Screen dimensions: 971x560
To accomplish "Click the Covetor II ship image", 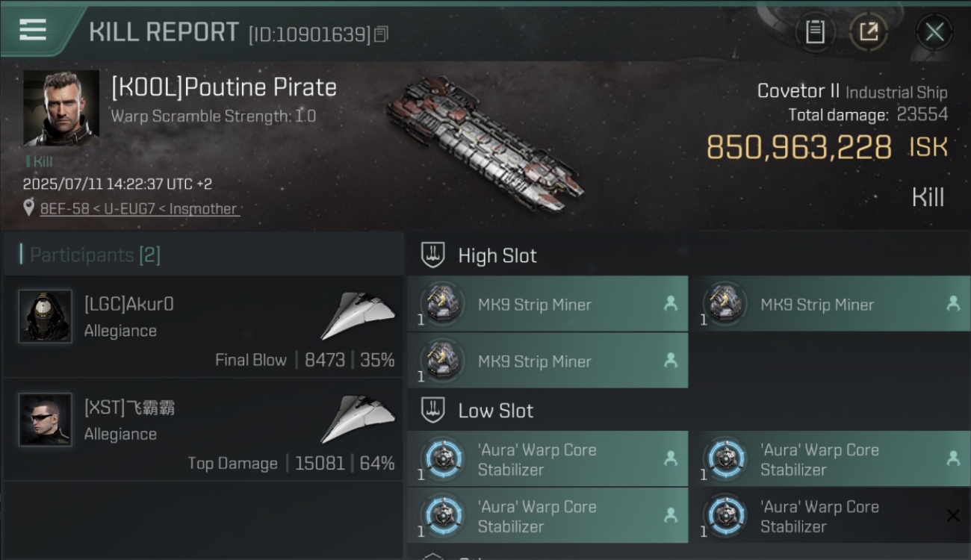I will tap(485, 142).
